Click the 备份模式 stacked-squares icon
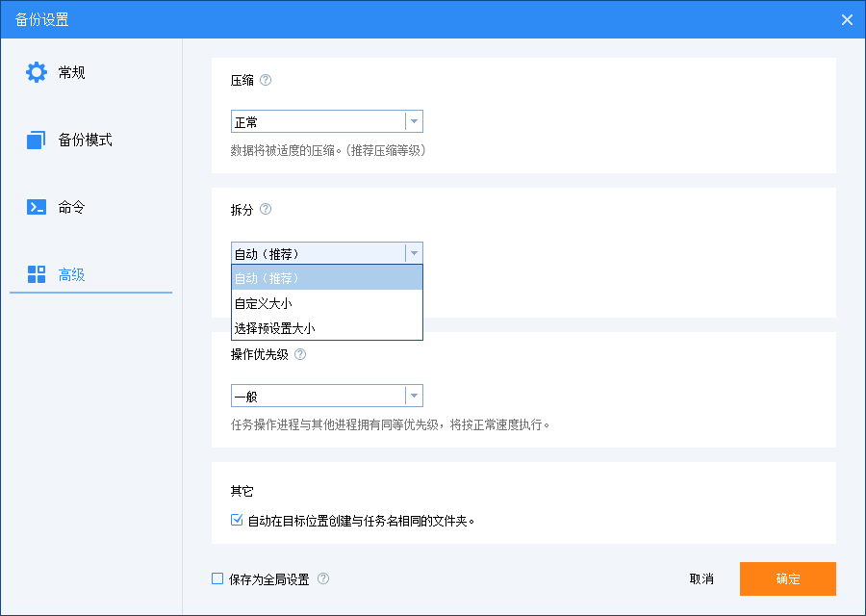Image resolution: width=866 pixels, height=616 pixels. pyautogui.click(x=37, y=140)
